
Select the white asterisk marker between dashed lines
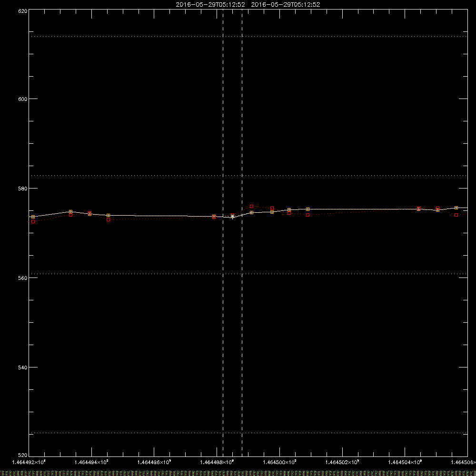pos(233,217)
